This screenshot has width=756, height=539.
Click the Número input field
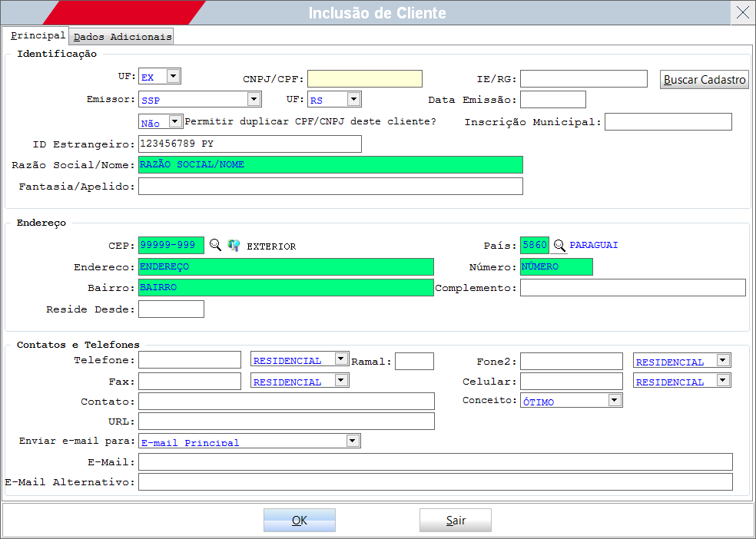(x=556, y=267)
